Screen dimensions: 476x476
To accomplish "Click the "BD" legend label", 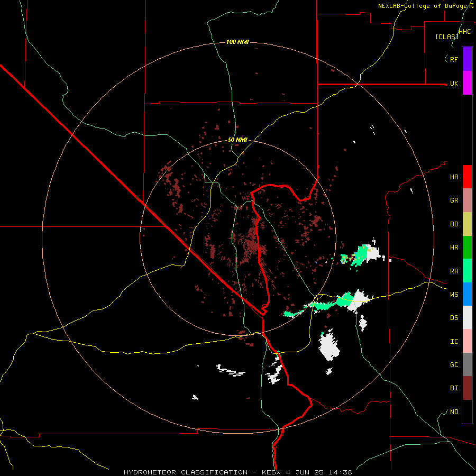I will coord(454,224).
